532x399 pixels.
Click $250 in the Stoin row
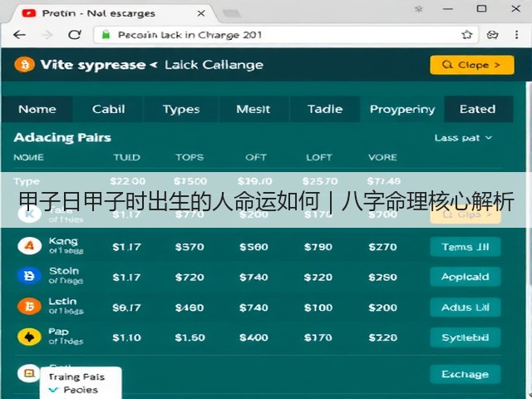pos(382,277)
